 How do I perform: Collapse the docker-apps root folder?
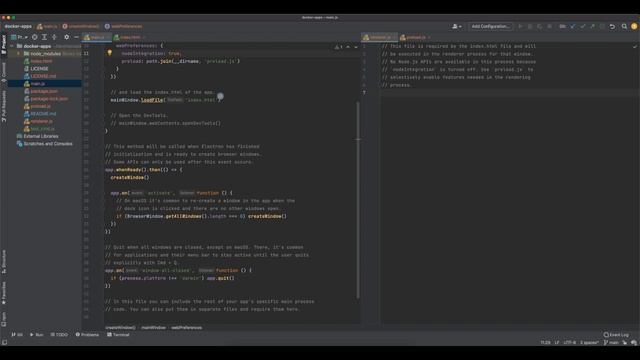[11, 46]
